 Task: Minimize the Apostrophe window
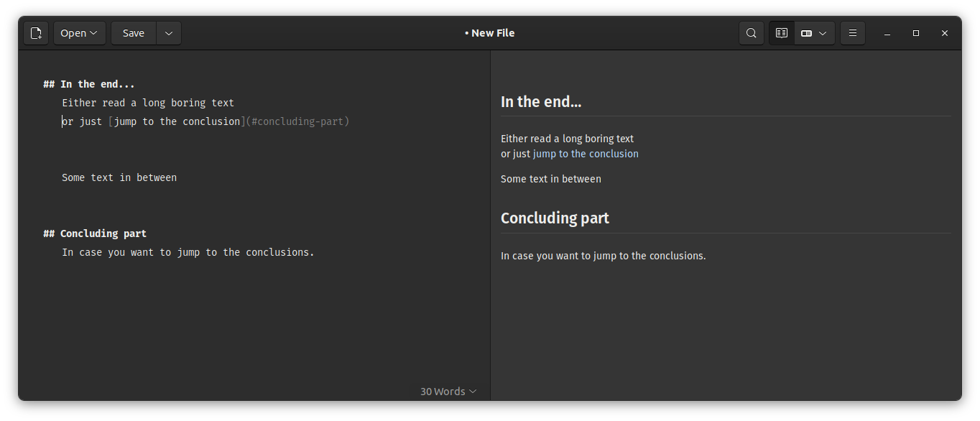click(887, 32)
